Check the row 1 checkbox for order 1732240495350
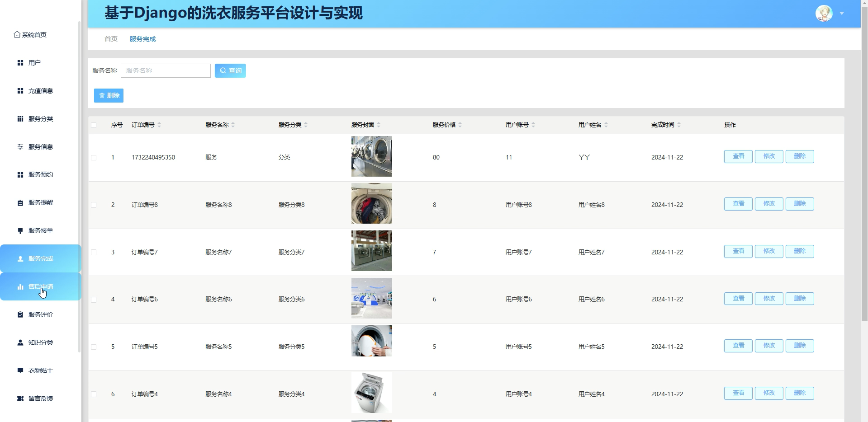This screenshot has height=422, width=868. (94, 158)
